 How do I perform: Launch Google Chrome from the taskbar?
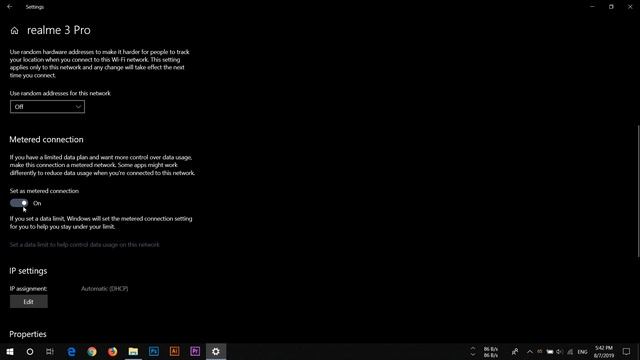pyautogui.click(x=92, y=351)
